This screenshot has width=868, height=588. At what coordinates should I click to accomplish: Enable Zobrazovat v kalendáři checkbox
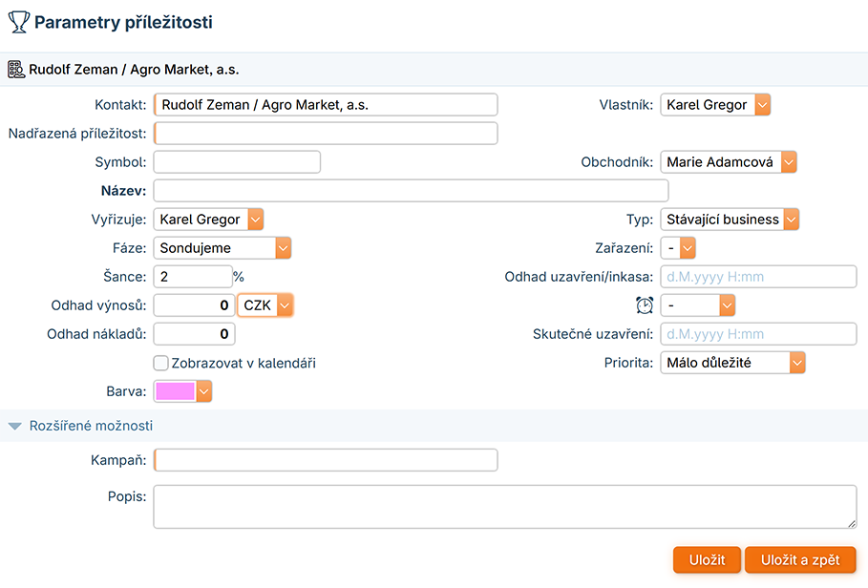click(x=160, y=363)
